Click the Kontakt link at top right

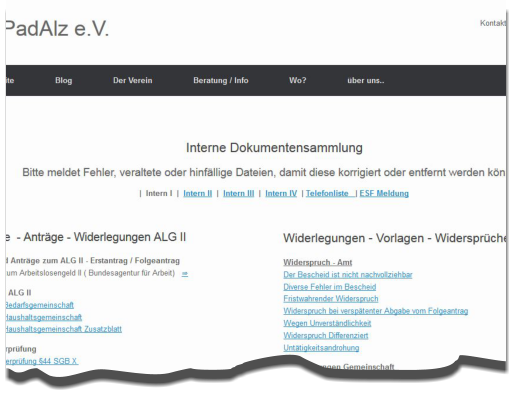point(493,23)
